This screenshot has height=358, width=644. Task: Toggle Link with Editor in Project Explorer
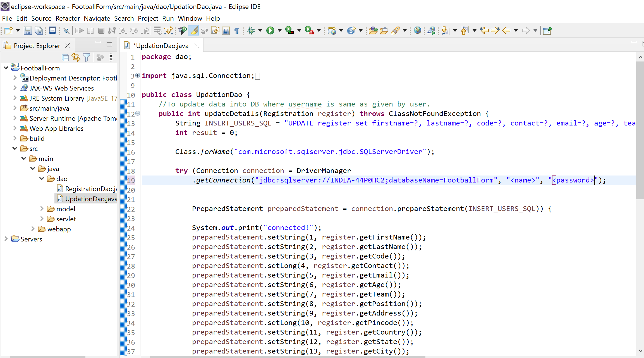76,57
